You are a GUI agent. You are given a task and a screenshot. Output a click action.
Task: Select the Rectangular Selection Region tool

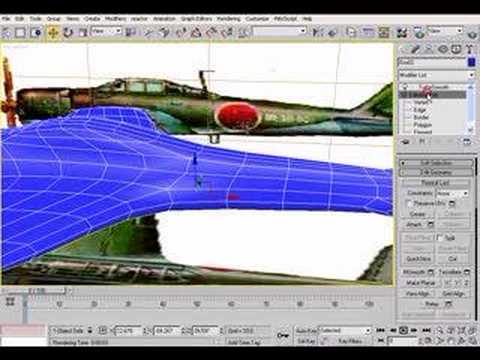tap(20, 32)
